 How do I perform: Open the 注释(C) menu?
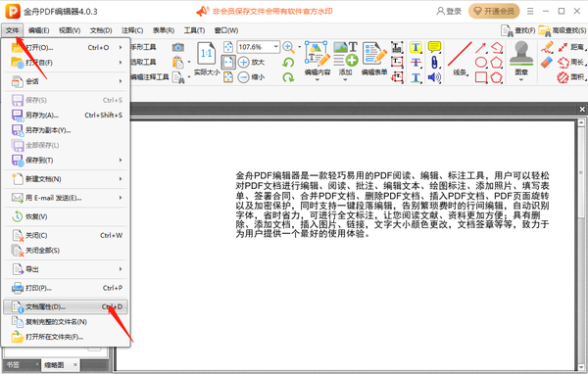pyautogui.click(x=132, y=30)
